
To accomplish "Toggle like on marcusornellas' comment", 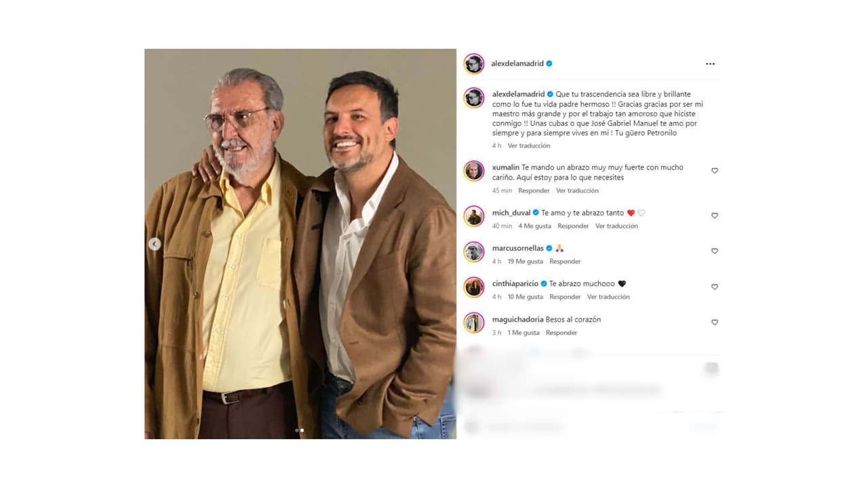I will click(x=714, y=251).
